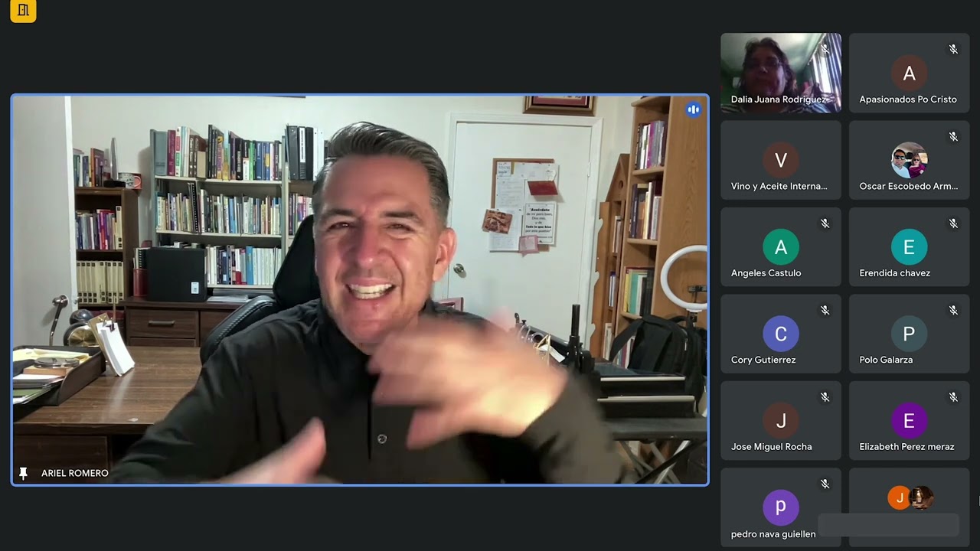Click muted mic icon on Apasionados Po Cristo tile
980x551 pixels.
953,49
